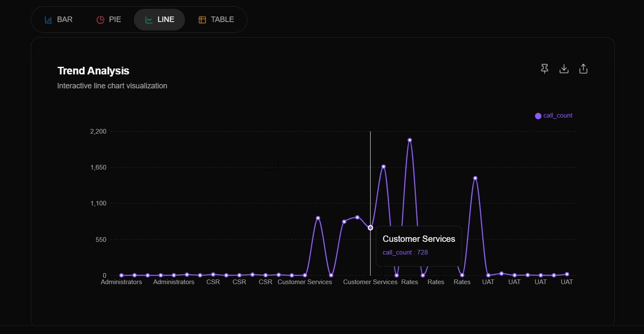This screenshot has height=334, width=644.
Task: Click the Trend Analysis heading
Action: 93,71
